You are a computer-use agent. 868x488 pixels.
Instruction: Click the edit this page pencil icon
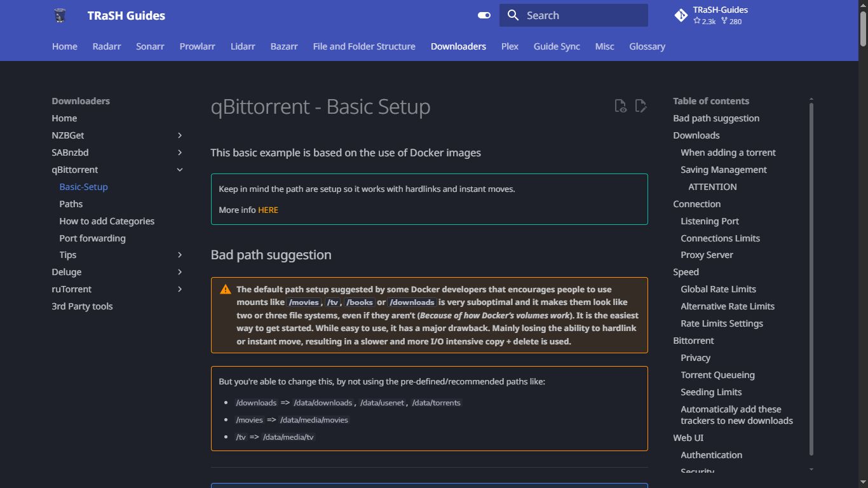click(x=641, y=106)
